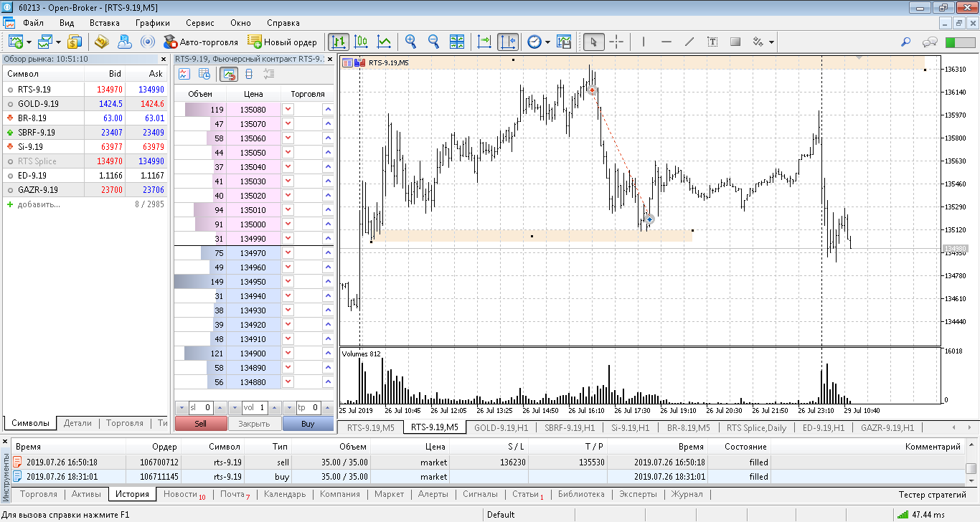The width and height of the screenshot is (980, 522).
Task: Switch chart to Japanese candlesticks
Action: coord(361,42)
